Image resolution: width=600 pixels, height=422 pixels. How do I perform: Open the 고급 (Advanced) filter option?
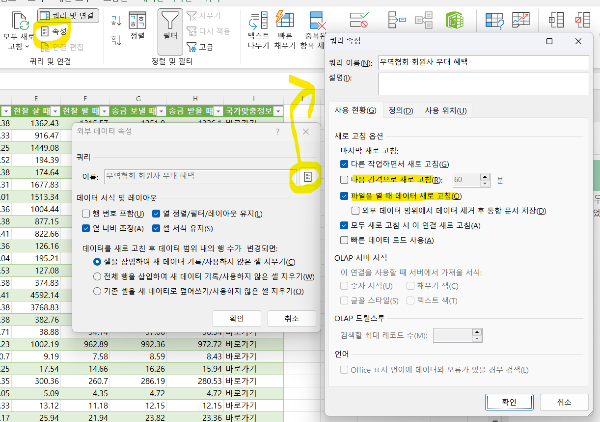(x=199, y=47)
